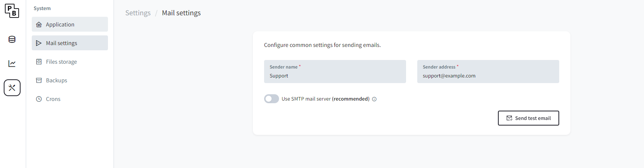644x168 pixels.
Task: Click the Sender address input field
Action: point(488,76)
